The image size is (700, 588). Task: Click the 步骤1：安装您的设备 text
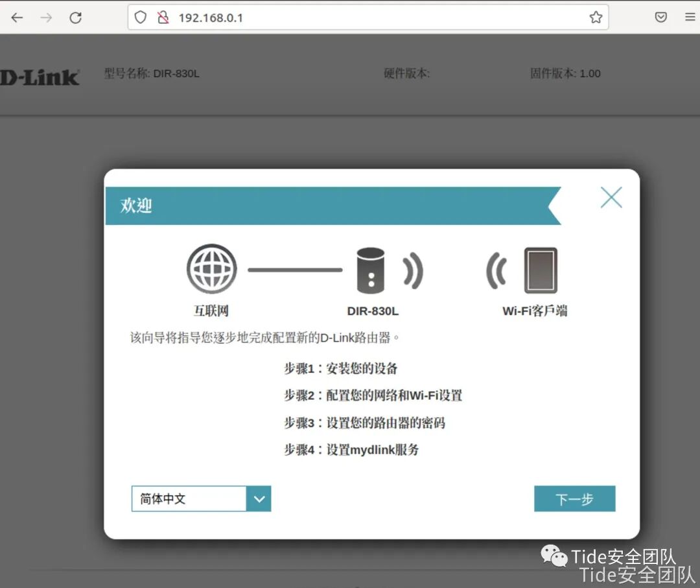click(341, 368)
